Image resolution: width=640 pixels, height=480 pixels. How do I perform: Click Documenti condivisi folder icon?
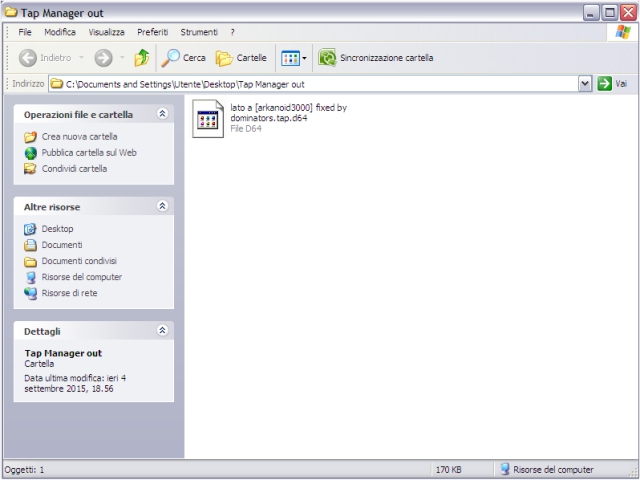tap(30, 261)
